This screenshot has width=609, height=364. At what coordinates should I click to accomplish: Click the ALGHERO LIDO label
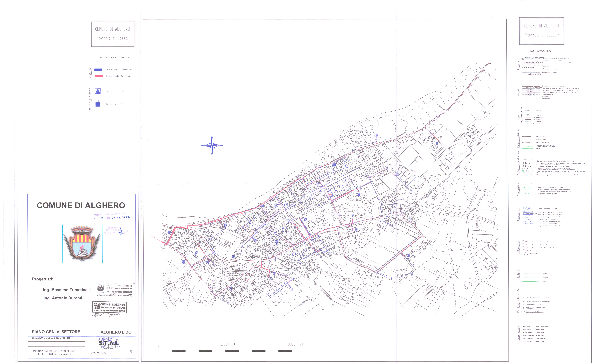116,332
